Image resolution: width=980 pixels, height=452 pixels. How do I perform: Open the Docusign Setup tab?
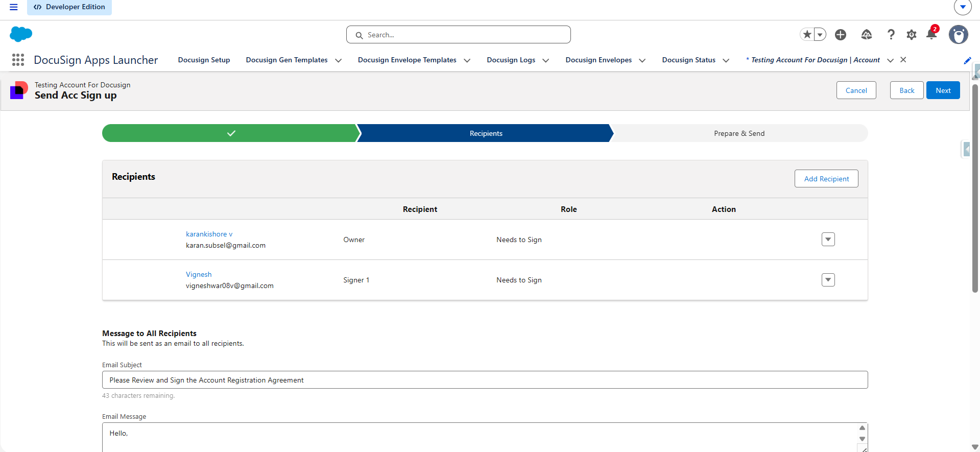coord(204,60)
